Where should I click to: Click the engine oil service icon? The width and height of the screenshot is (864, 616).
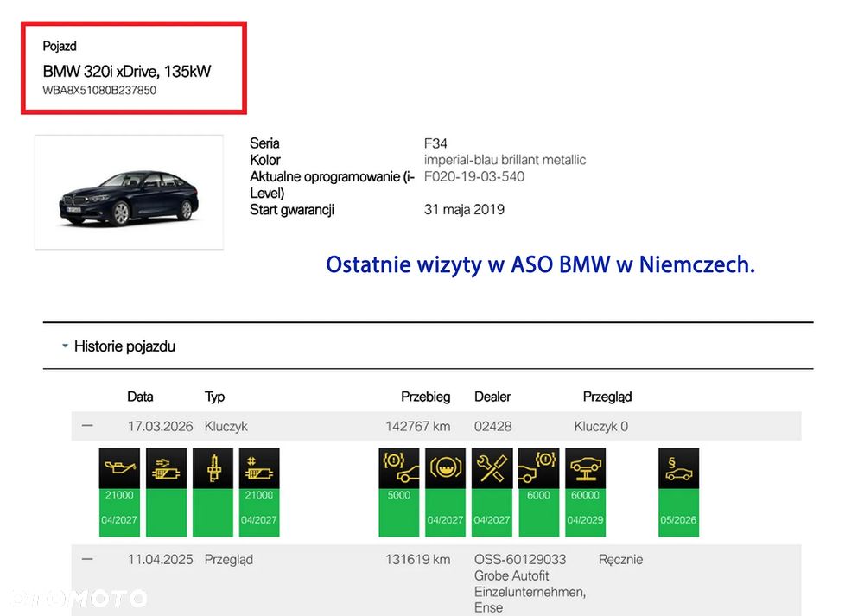119,468
